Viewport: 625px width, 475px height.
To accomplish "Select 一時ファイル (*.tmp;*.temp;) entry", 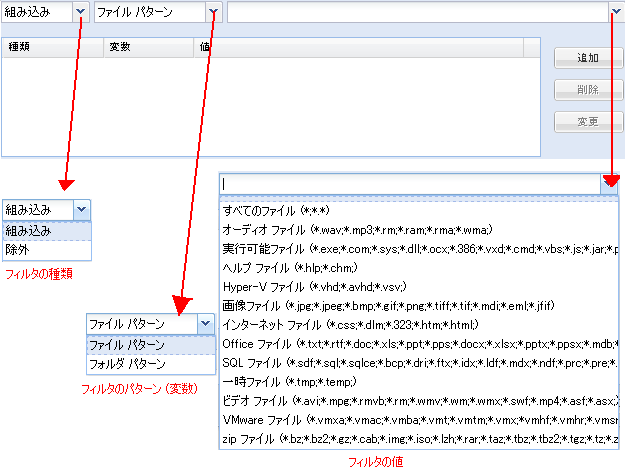I will click(x=419, y=382).
